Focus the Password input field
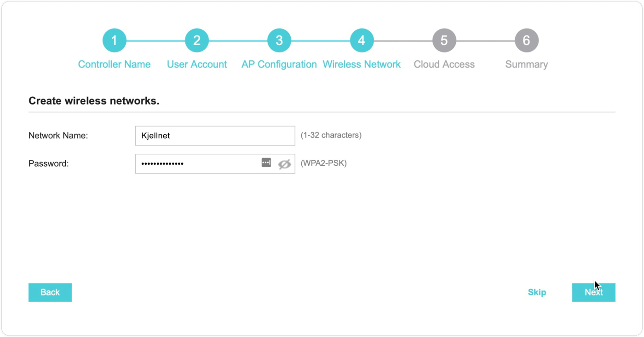The height and width of the screenshot is (337, 644). click(198, 164)
